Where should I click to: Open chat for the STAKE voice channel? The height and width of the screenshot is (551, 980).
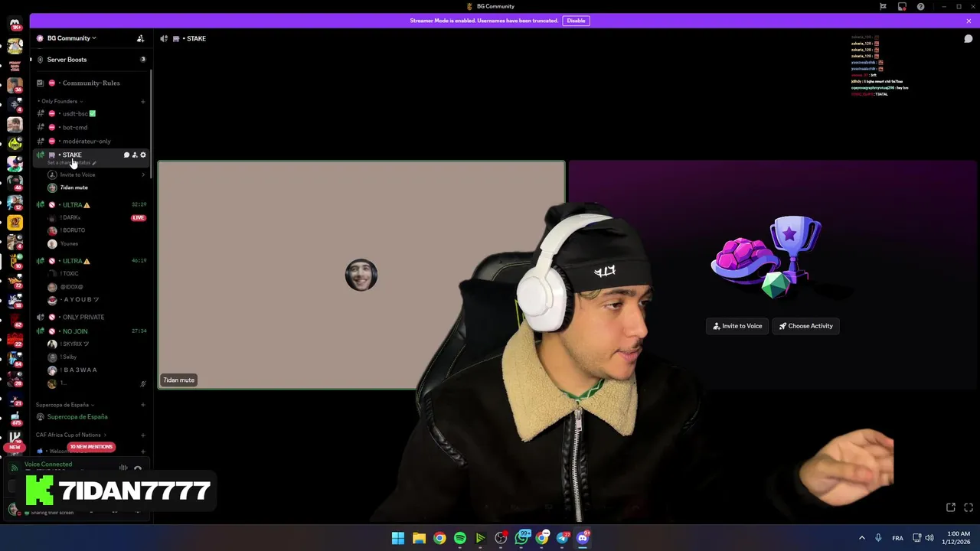(126, 155)
